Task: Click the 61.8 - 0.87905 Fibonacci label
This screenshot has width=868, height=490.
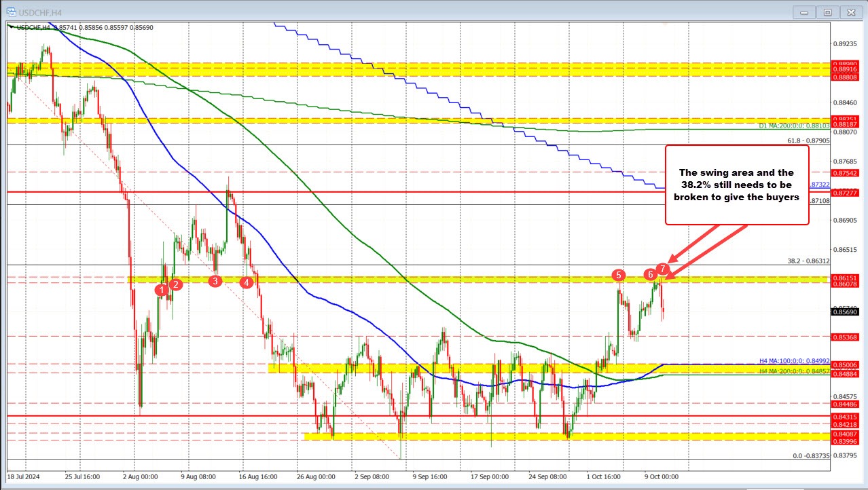Action: coord(808,140)
